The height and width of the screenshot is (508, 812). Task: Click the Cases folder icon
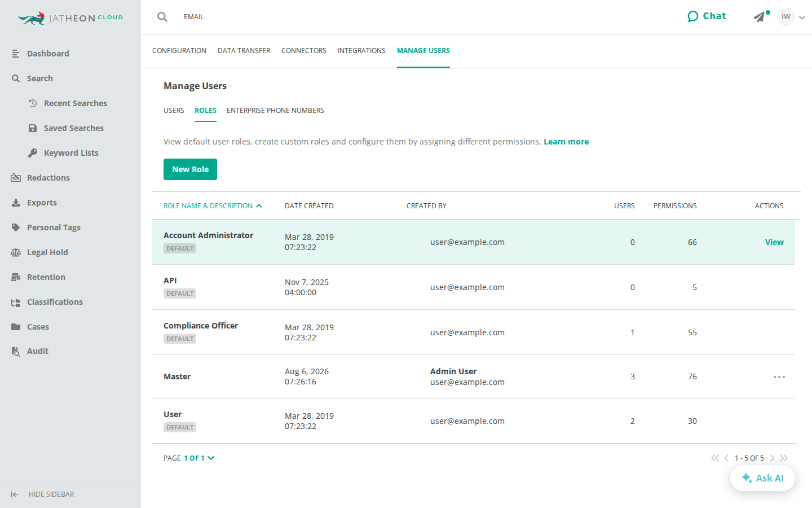tap(16, 327)
